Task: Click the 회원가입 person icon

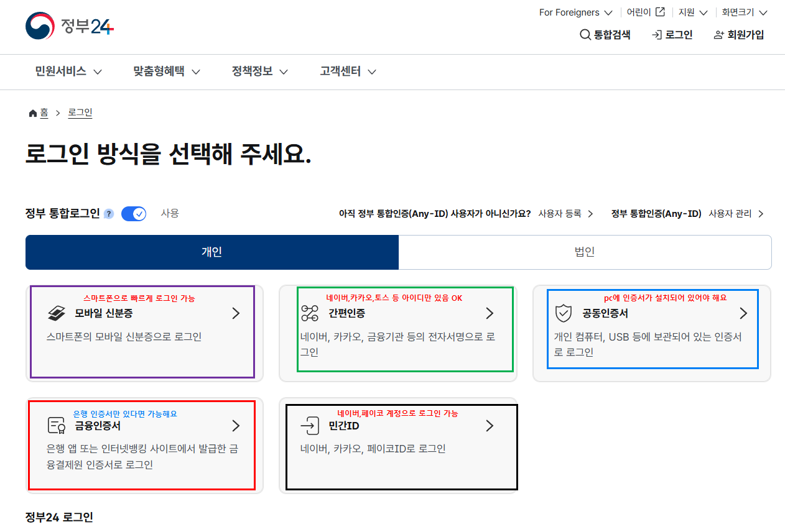Action: click(719, 35)
